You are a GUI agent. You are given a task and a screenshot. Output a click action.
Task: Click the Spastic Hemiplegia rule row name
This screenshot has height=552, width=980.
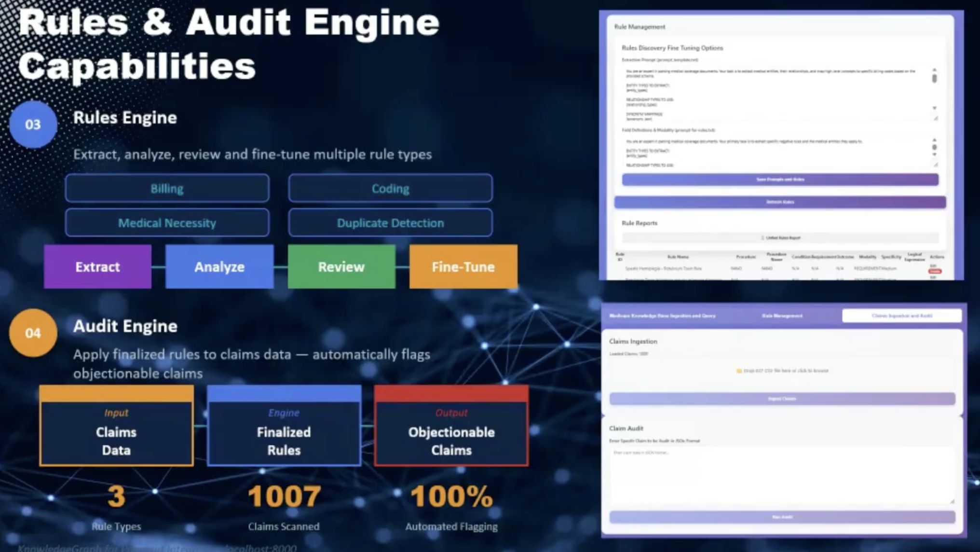click(663, 268)
